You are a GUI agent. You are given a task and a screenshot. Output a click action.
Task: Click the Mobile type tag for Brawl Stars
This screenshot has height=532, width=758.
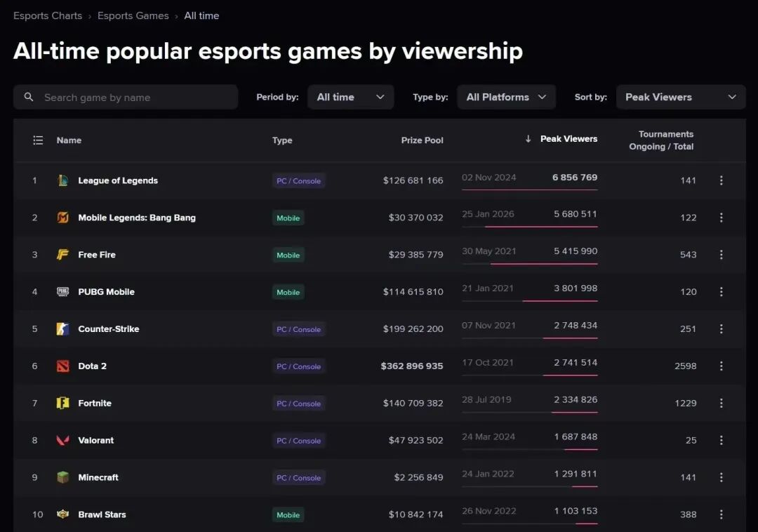288,515
